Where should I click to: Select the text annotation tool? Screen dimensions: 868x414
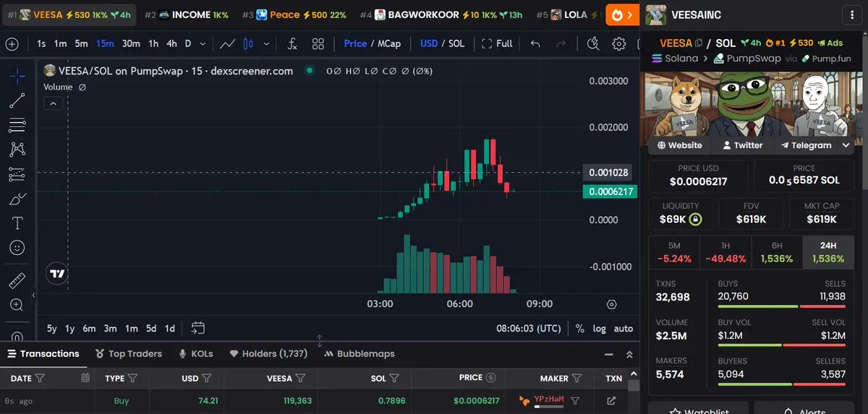pyautogui.click(x=17, y=223)
